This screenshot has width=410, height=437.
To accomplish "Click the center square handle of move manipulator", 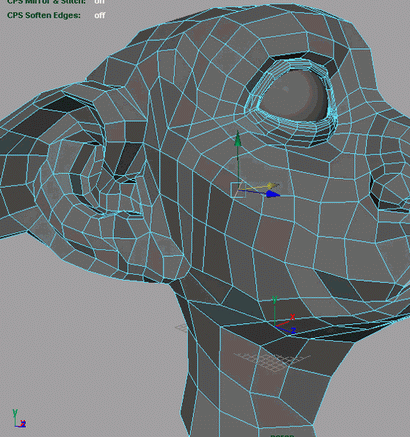I will click(x=238, y=190).
